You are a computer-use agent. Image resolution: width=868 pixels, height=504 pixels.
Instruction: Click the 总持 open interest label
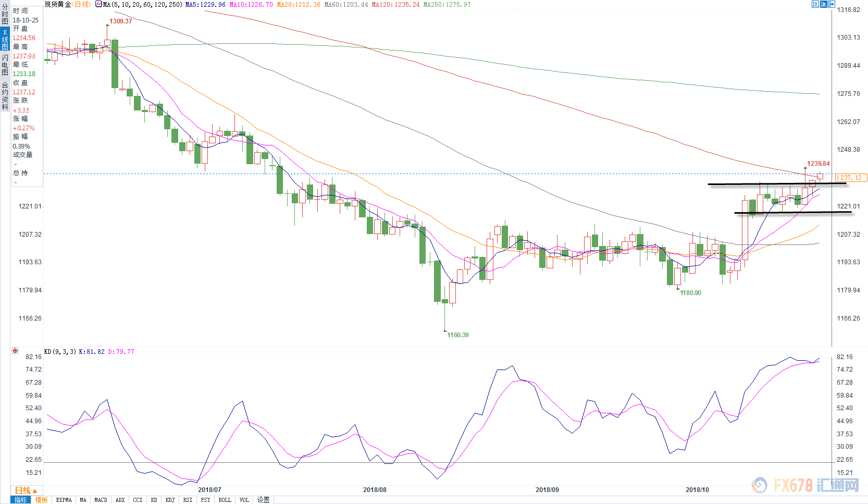point(20,173)
